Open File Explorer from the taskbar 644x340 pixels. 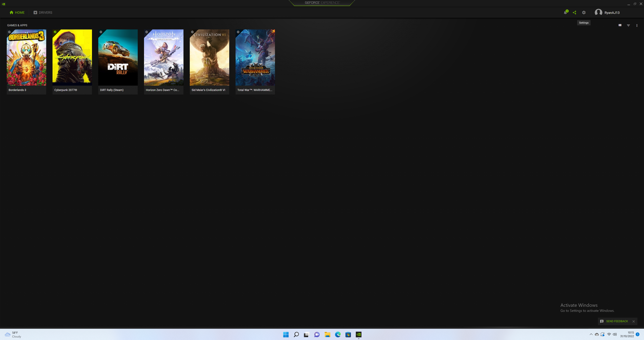[x=327, y=334]
